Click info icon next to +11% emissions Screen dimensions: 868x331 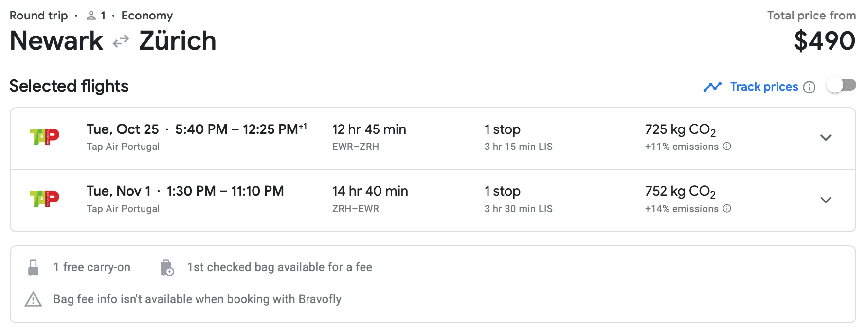coord(727,147)
